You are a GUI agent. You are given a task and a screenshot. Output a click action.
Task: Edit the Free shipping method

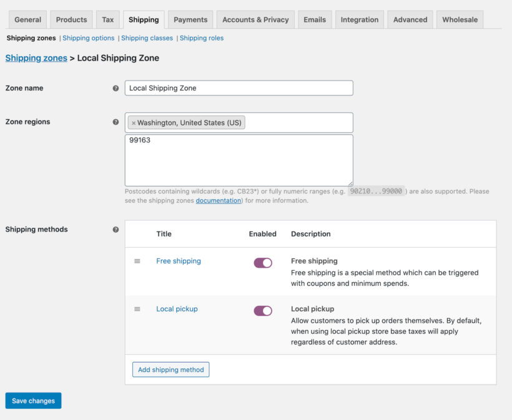point(179,261)
